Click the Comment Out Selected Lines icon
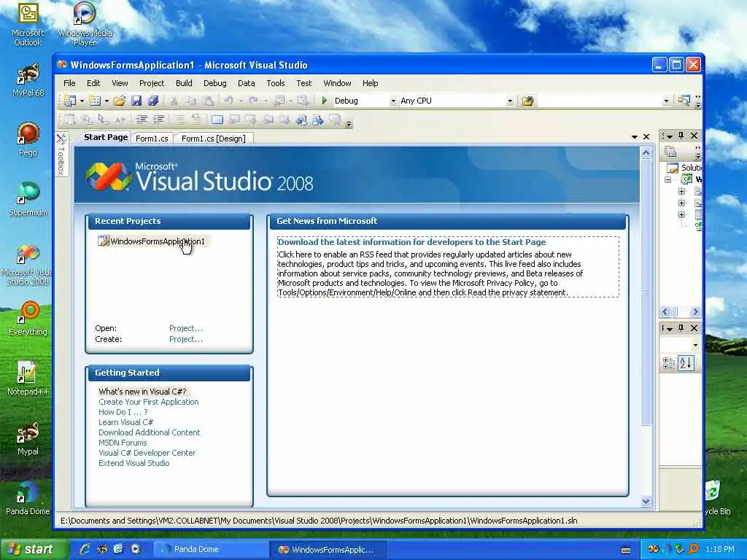 [179, 120]
